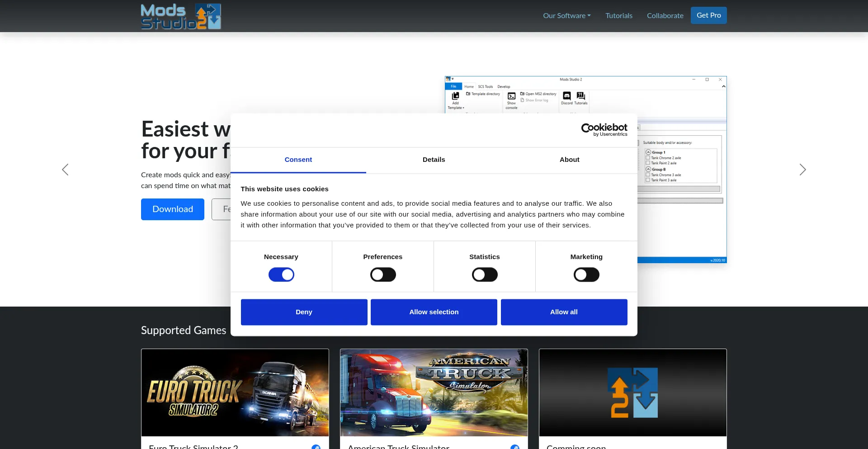
Task: Click the Allow selection button
Action: click(434, 312)
